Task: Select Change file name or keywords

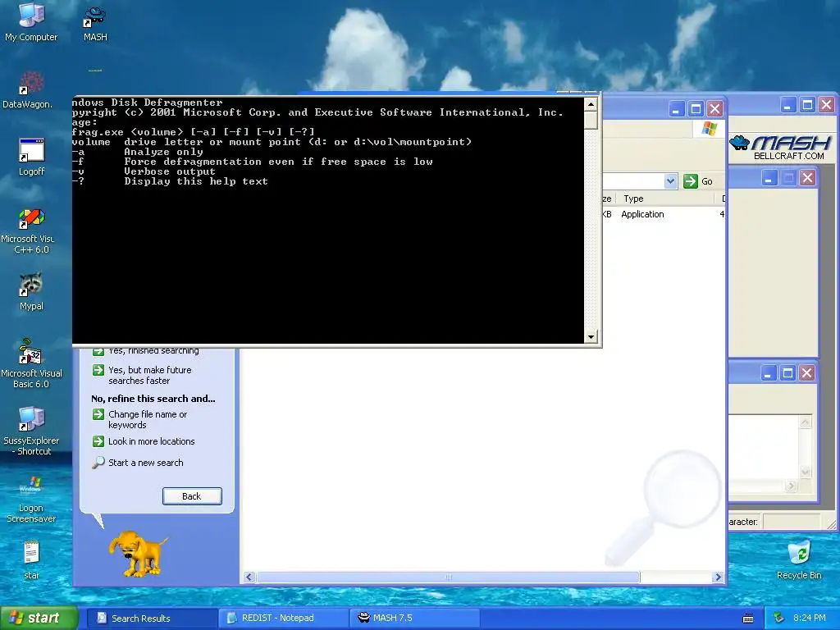Action: 148,419
